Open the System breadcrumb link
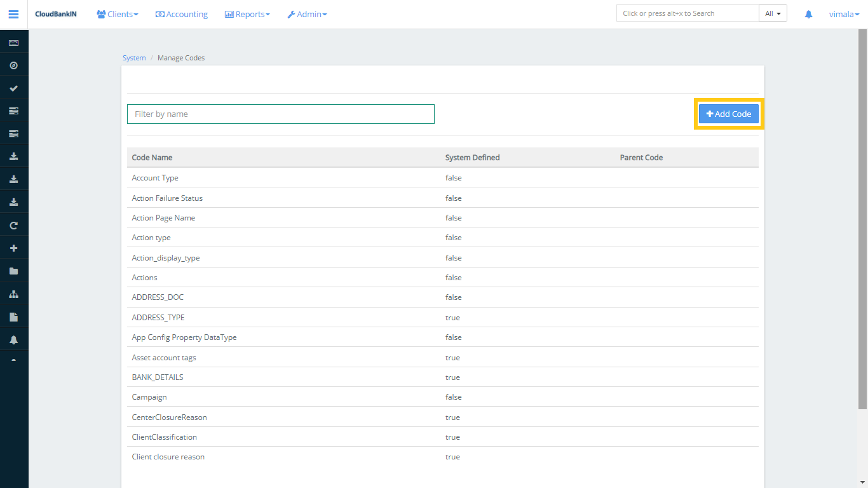Screen dimensions: 868x488 pos(134,57)
